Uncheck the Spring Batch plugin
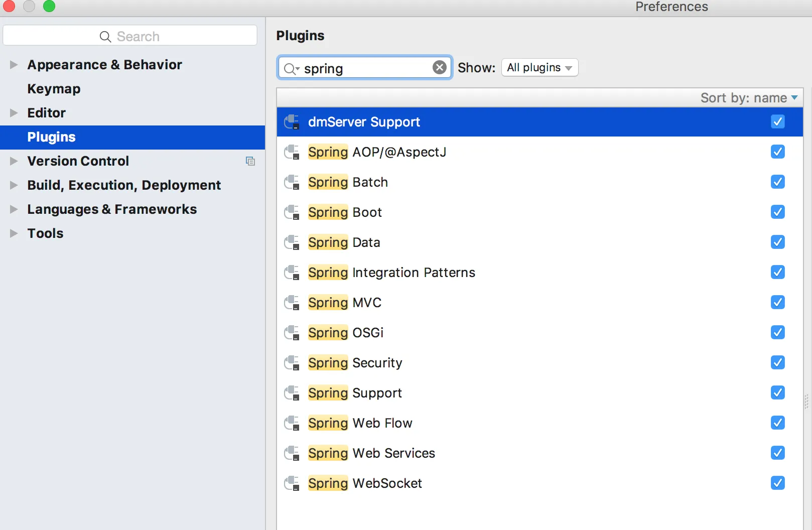812x530 pixels. point(778,182)
